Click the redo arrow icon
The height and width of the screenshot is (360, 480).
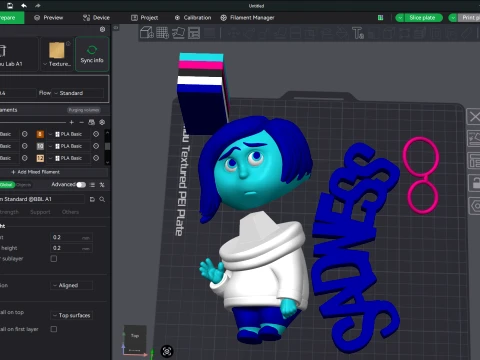click(x=38, y=6)
